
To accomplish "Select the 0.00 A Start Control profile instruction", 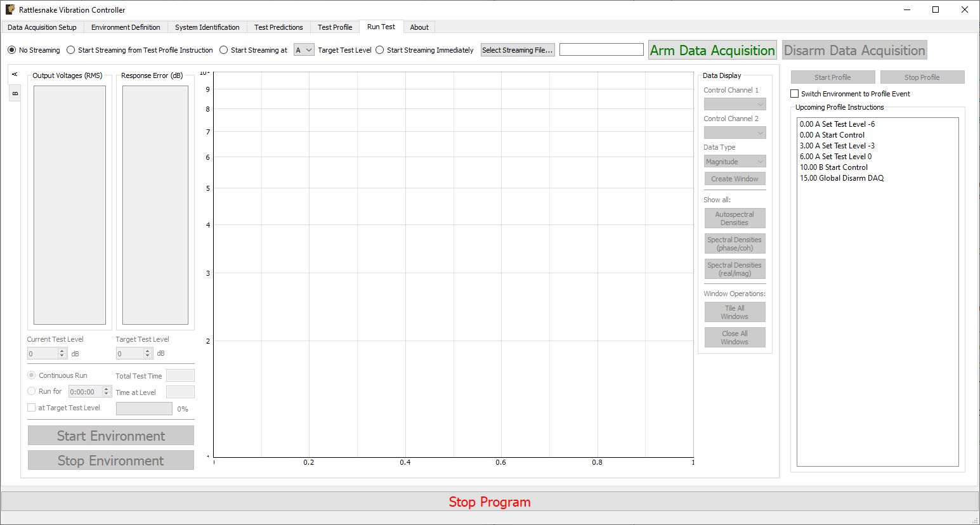I will (x=832, y=134).
